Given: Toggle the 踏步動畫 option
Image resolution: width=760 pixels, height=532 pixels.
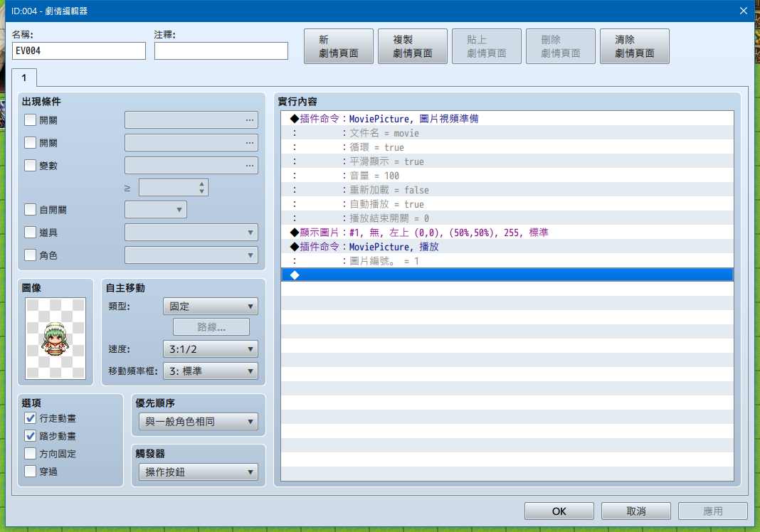Looking at the screenshot, I should 31,436.
